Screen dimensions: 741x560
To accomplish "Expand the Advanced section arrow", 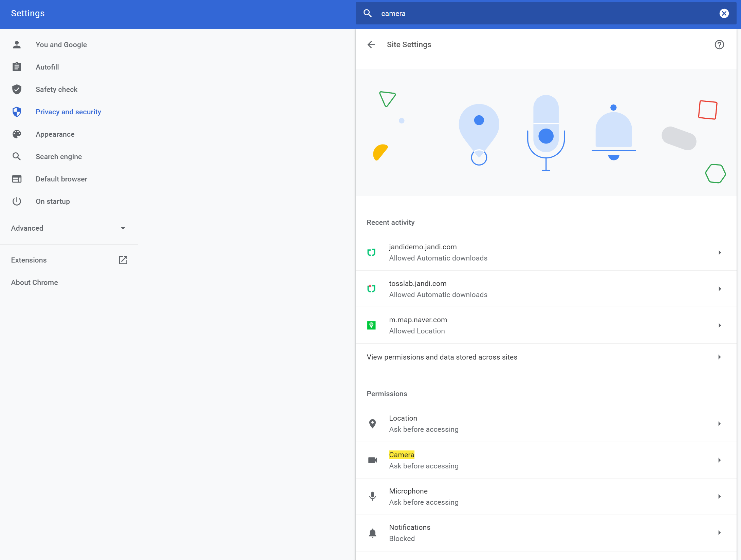I will (123, 228).
